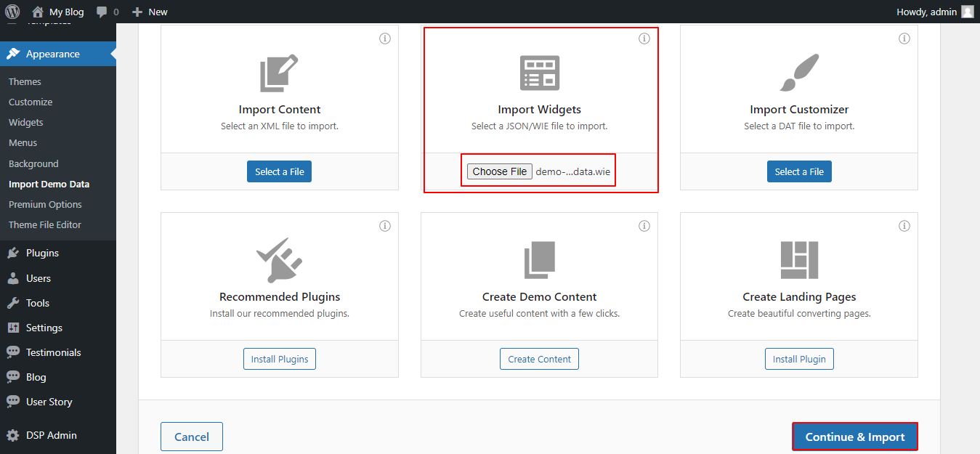The width and height of the screenshot is (980, 454).
Task: Click the info icon on Create Demo Content card
Action: [644, 226]
